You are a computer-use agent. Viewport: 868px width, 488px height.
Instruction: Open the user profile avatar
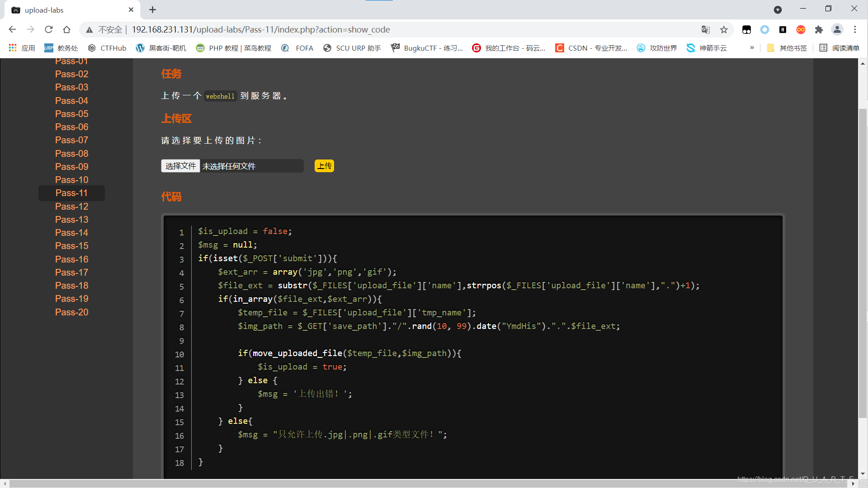coord(837,29)
